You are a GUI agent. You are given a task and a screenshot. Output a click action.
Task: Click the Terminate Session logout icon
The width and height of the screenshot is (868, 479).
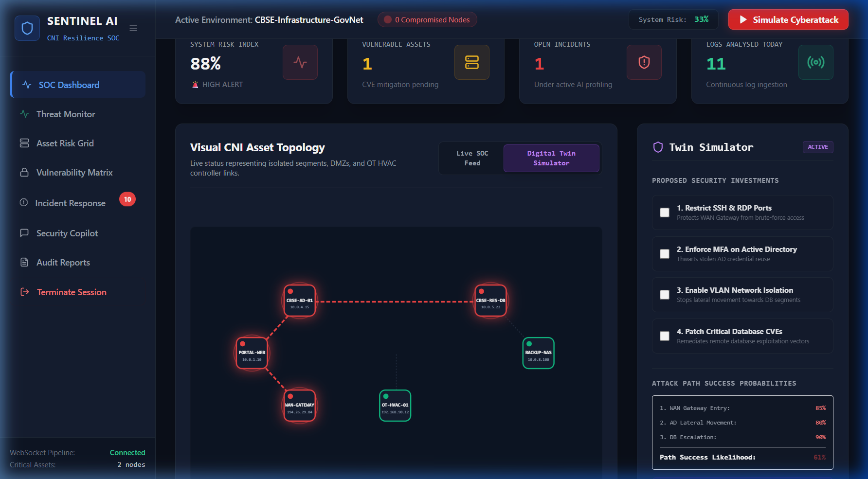pos(24,292)
